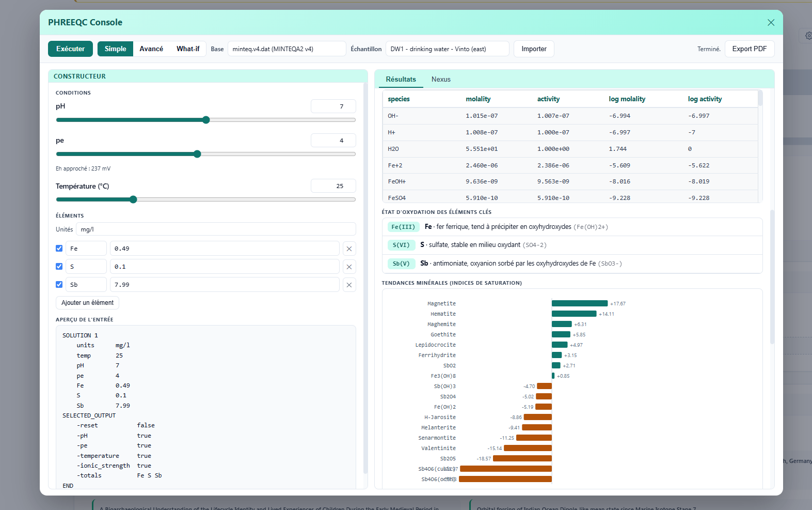Image resolution: width=812 pixels, height=510 pixels.
Task: Open the Base database dropdown
Action: pos(286,49)
